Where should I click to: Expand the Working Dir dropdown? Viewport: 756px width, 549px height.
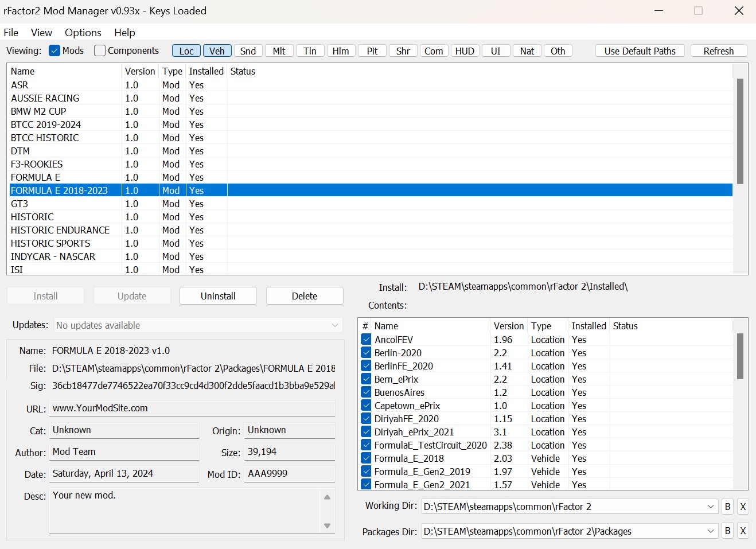pos(711,507)
